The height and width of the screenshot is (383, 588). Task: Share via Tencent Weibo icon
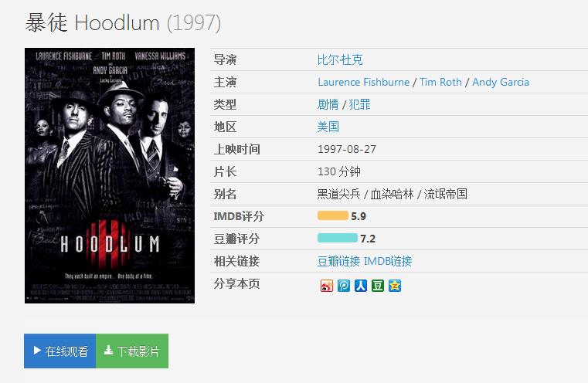(x=344, y=286)
